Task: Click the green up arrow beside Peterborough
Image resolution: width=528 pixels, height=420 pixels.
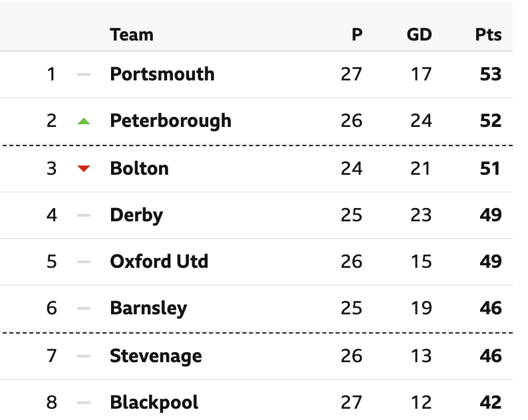Action: tap(84, 121)
